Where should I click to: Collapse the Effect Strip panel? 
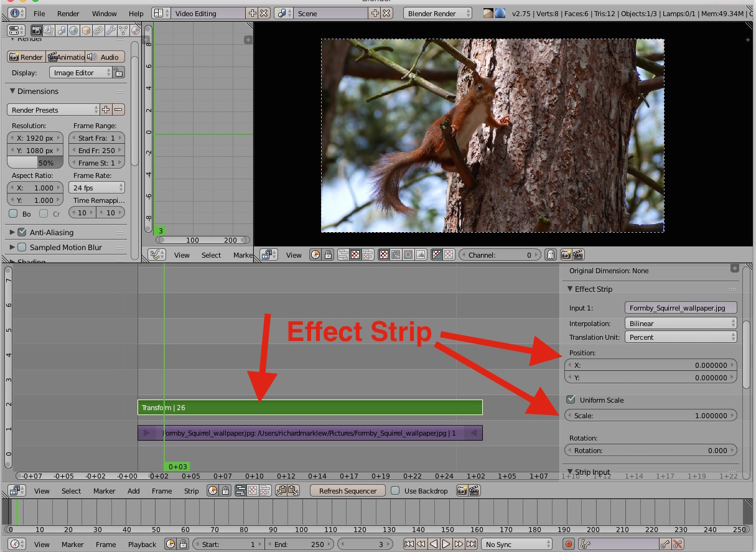tap(570, 289)
